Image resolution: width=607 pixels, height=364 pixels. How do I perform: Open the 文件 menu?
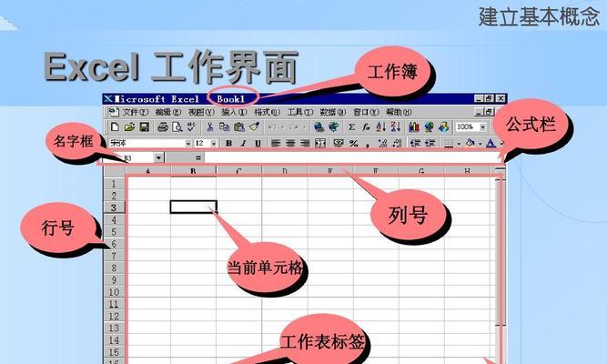[136, 112]
